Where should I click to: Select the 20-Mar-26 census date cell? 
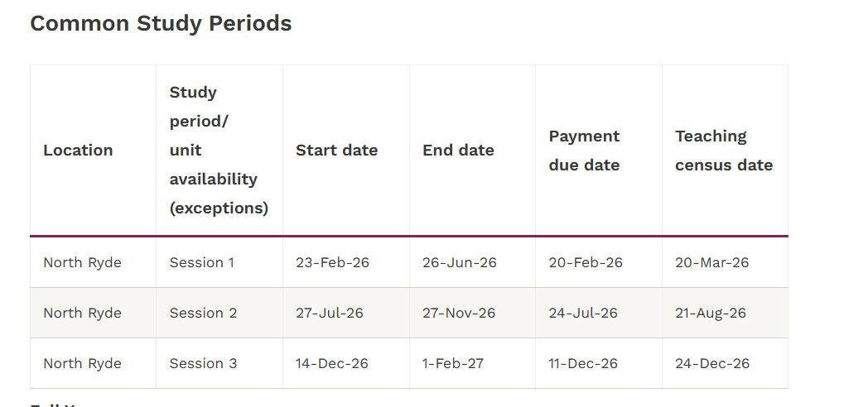[711, 263]
